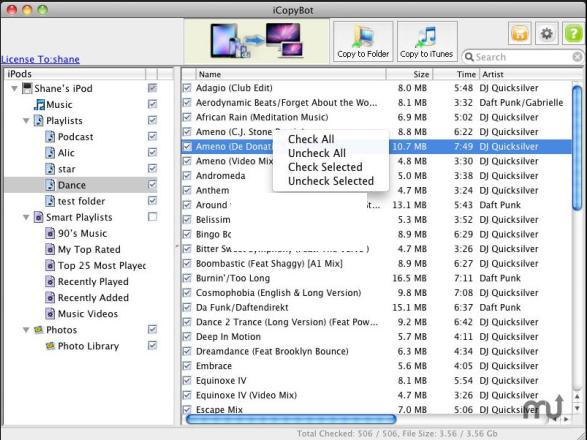Clear the search field with X icon
Screen dimensions: 587x440
click(577, 57)
